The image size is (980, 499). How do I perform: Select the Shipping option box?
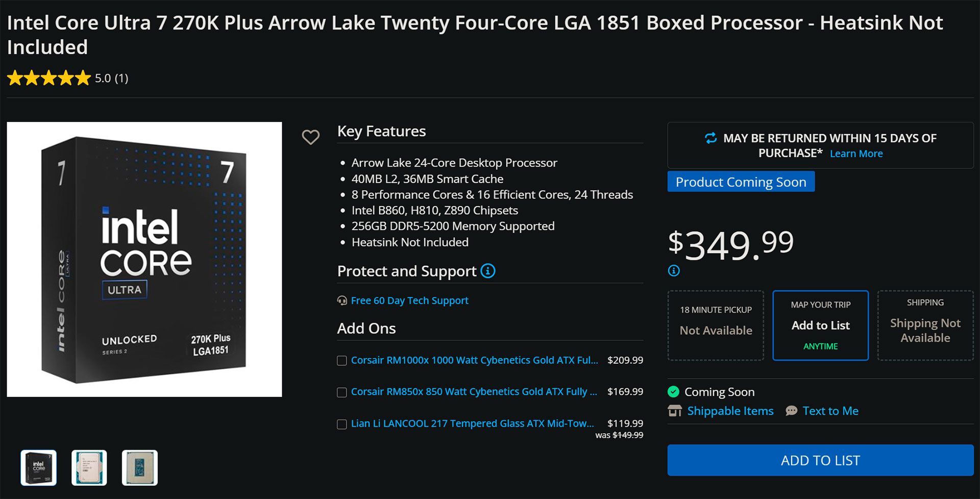coord(925,326)
